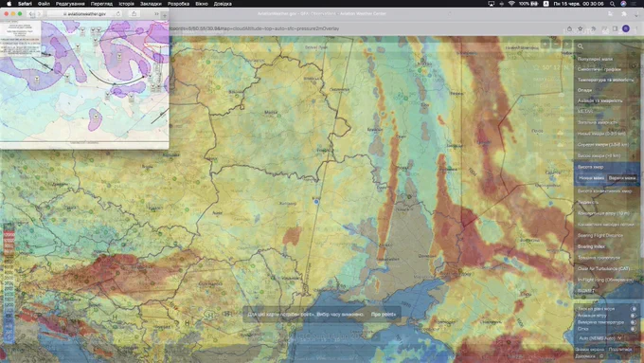Open the Перегляд menu

(x=101, y=4)
